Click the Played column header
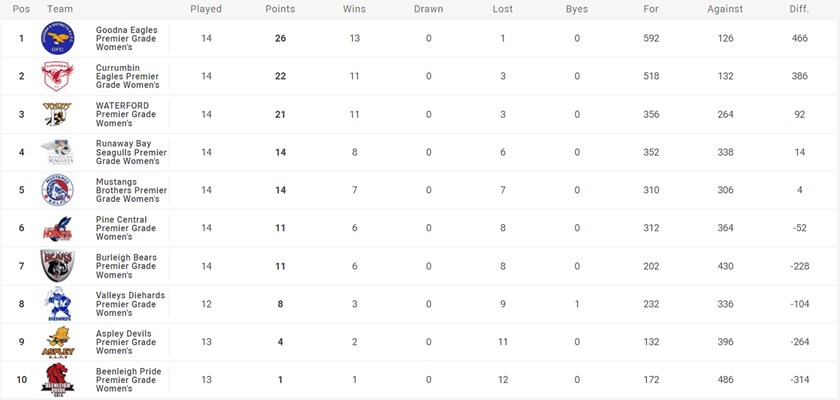This screenshot has height=400, width=840. click(206, 9)
